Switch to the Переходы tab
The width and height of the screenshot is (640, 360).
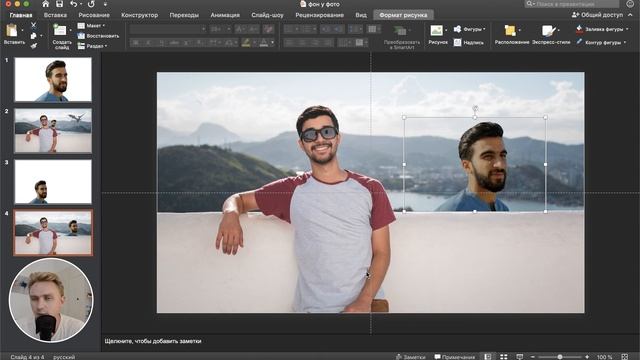184,15
